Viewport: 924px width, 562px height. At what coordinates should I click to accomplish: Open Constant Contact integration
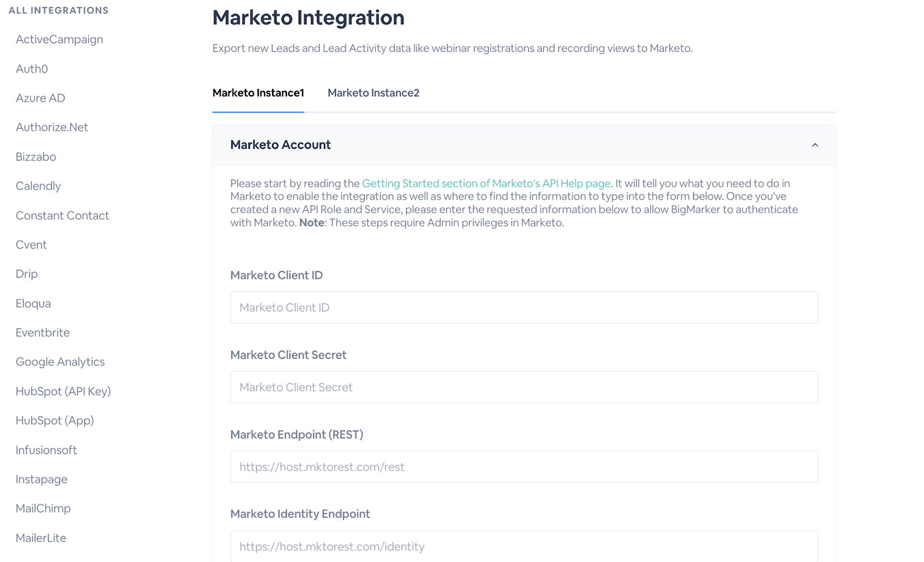(x=62, y=215)
